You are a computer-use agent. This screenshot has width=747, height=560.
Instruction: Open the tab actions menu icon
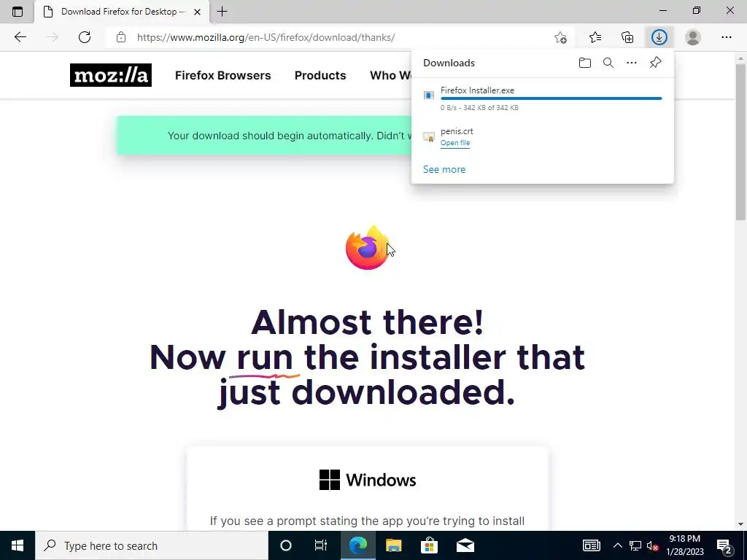18,12
